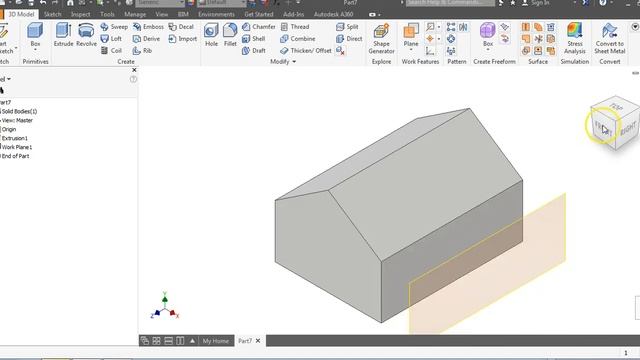This screenshot has width=640, height=360.
Task: Open the View ribbon tab
Action: pos(162,14)
